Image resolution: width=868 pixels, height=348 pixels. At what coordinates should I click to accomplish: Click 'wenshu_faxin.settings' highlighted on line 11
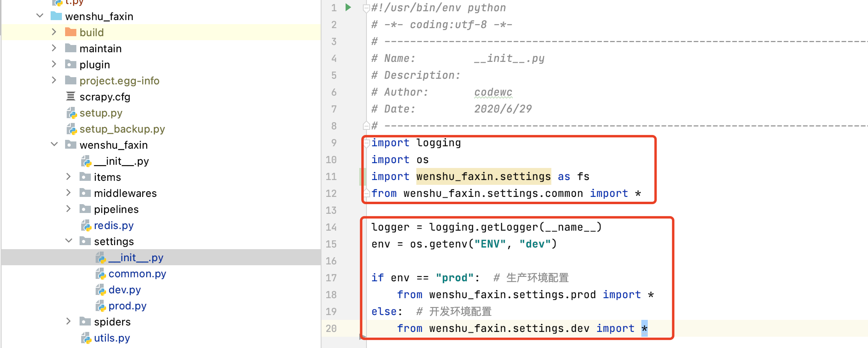point(483,176)
